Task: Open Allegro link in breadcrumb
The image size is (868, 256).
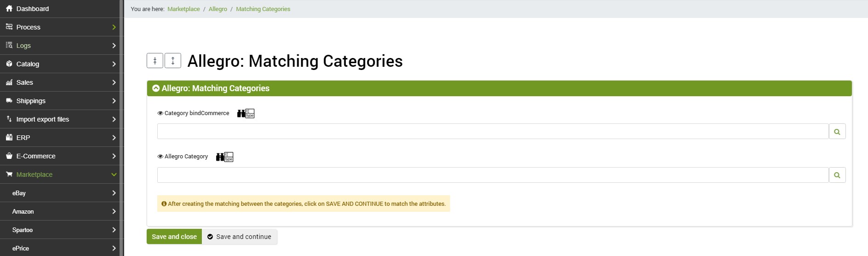Action: pos(218,9)
